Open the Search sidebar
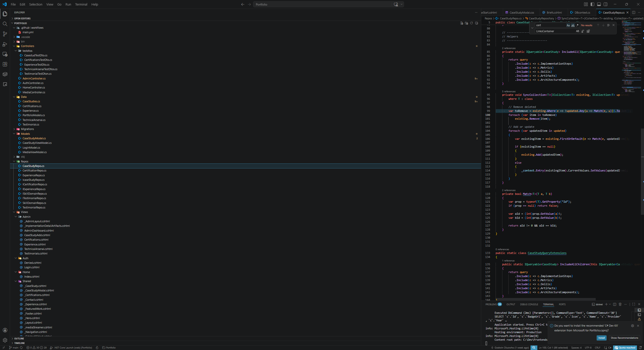Screen dimensions: 644x350 coord(5,24)
